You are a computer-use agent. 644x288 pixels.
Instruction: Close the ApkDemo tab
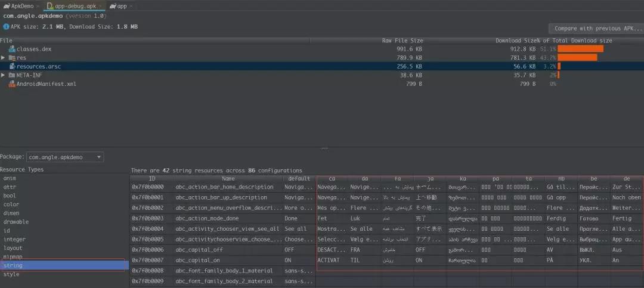click(x=36, y=6)
